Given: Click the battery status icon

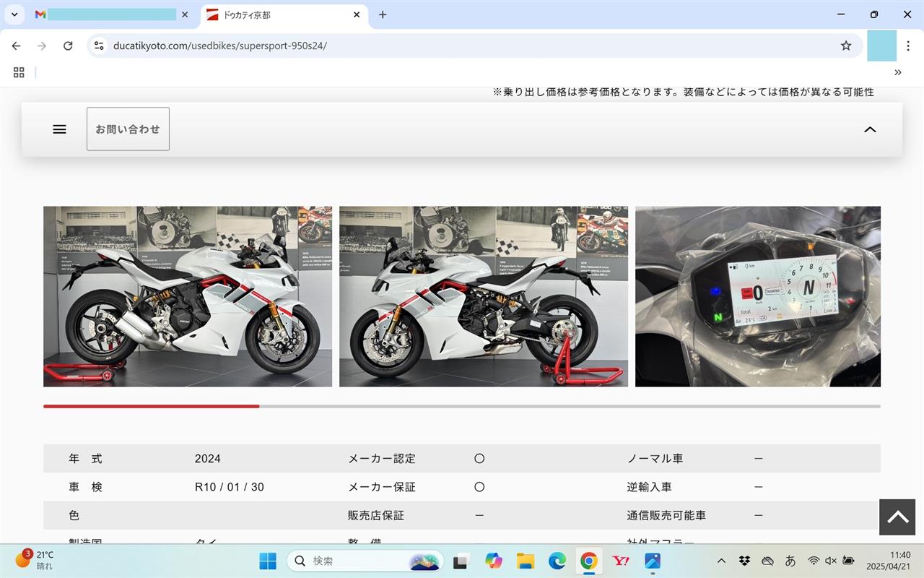Looking at the screenshot, I should pos(849,561).
